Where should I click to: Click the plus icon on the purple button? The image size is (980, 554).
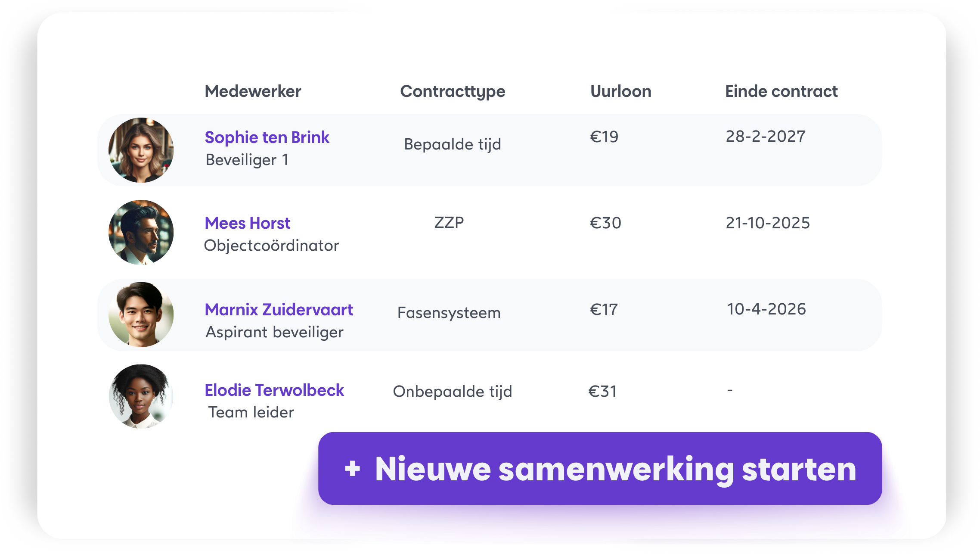tap(352, 469)
